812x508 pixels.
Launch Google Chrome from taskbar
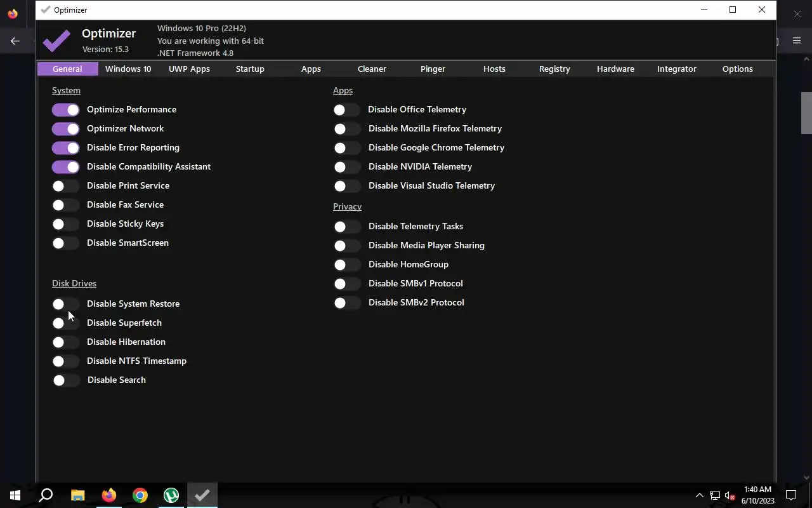click(140, 495)
